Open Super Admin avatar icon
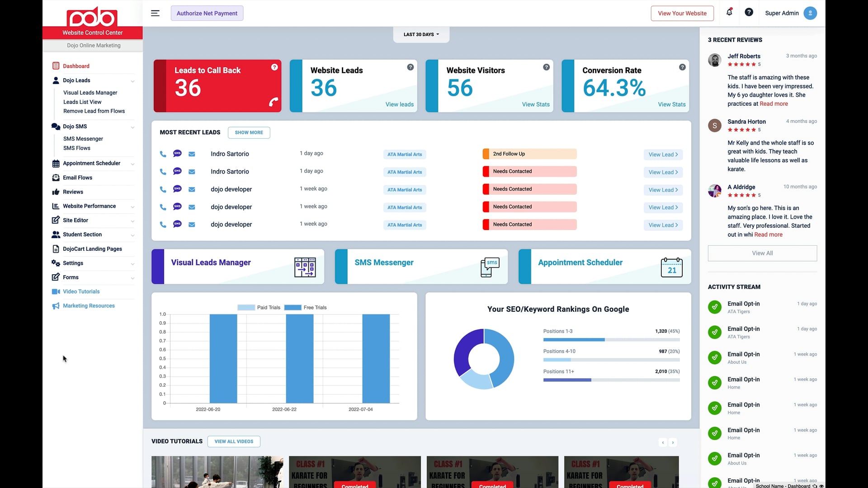Screen dimensions: 868x488 coord(810,13)
